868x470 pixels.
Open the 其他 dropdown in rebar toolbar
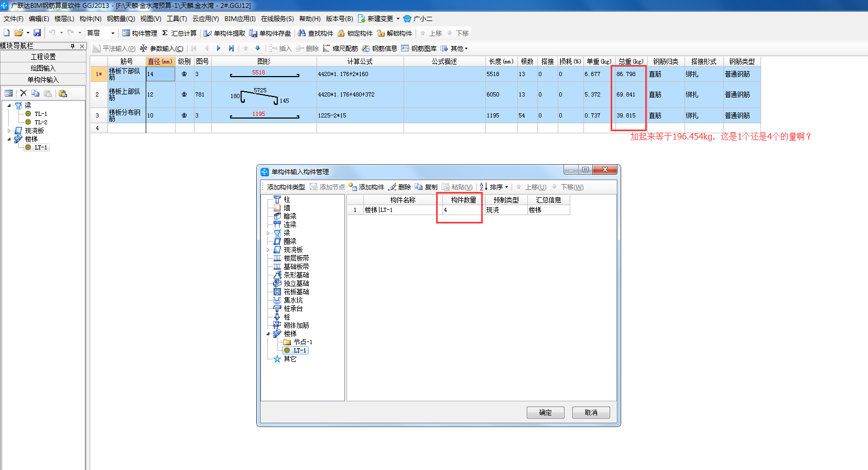(466, 49)
